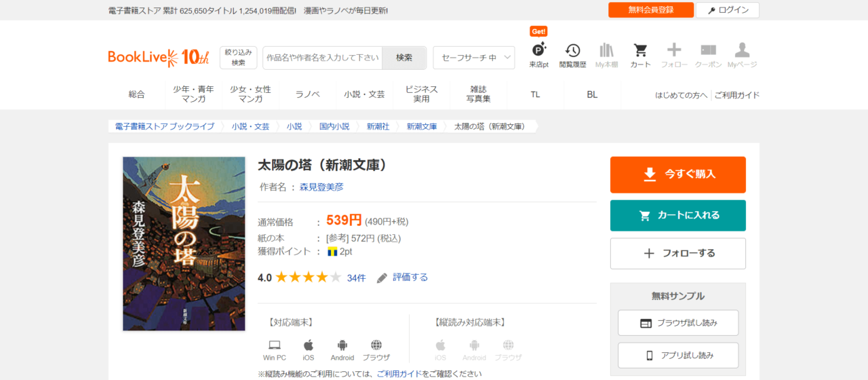Click the BookLive 10th logo
Viewport: 868px width, 380px height.
[x=159, y=58]
